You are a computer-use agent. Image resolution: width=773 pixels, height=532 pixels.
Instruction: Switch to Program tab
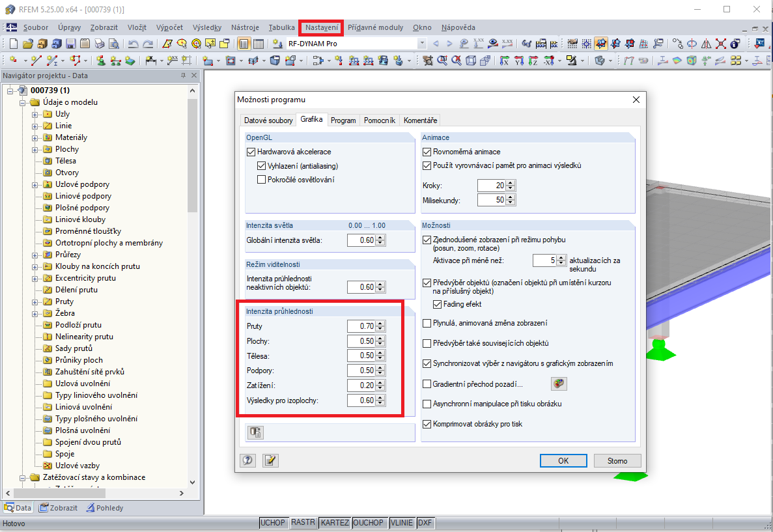(x=343, y=120)
